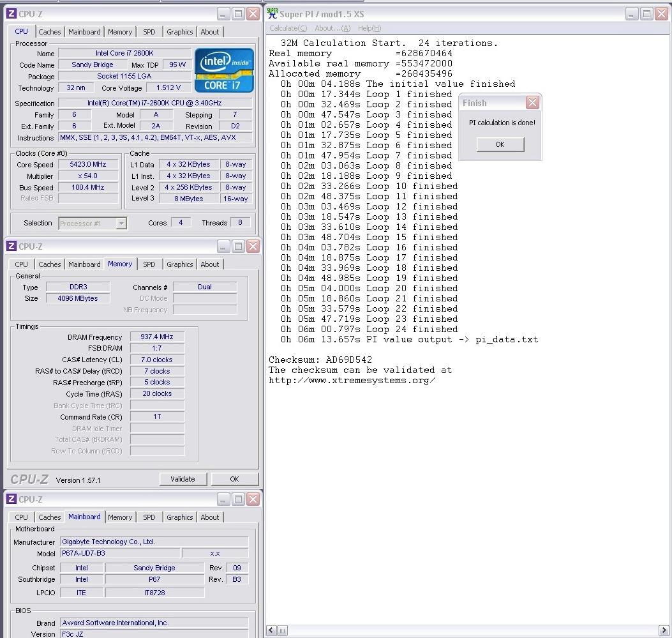The image size is (672, 638).
Task: Open Super PI Help menu
Action: pos(370,28)
